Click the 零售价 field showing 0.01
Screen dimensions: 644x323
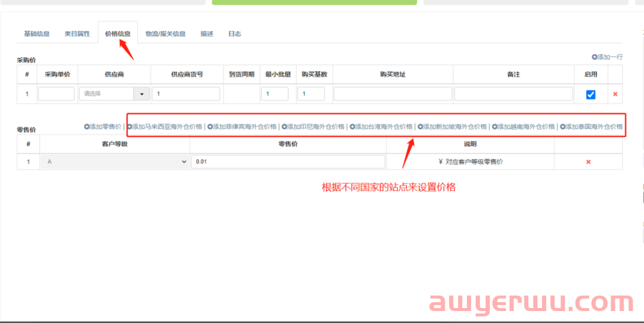(287, 162)
